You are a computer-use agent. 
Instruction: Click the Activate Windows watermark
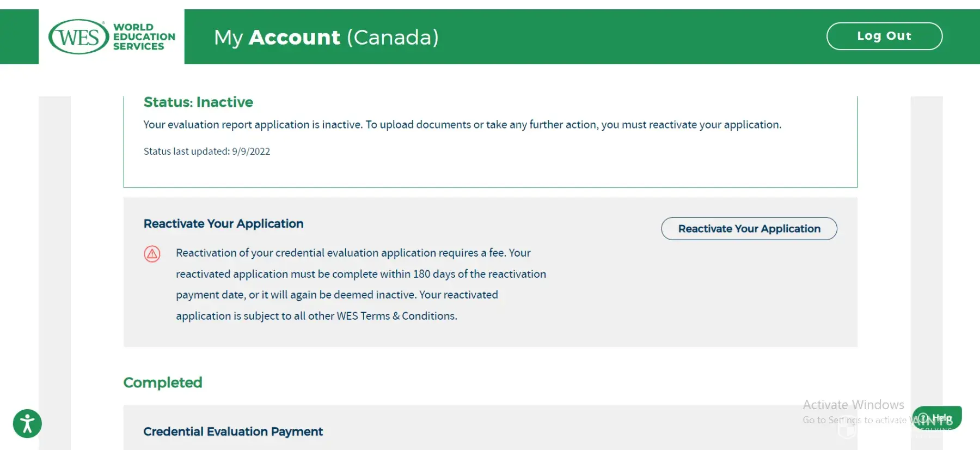(x=853, y=405)
